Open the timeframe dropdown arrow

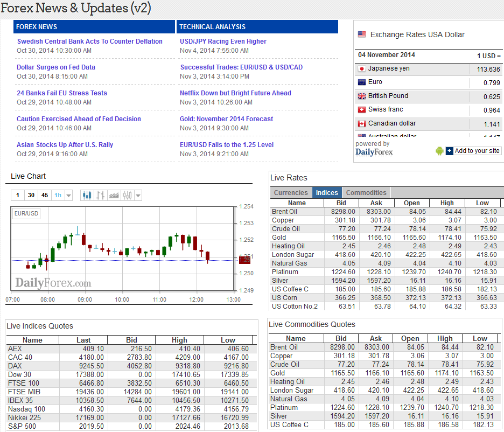68,196
